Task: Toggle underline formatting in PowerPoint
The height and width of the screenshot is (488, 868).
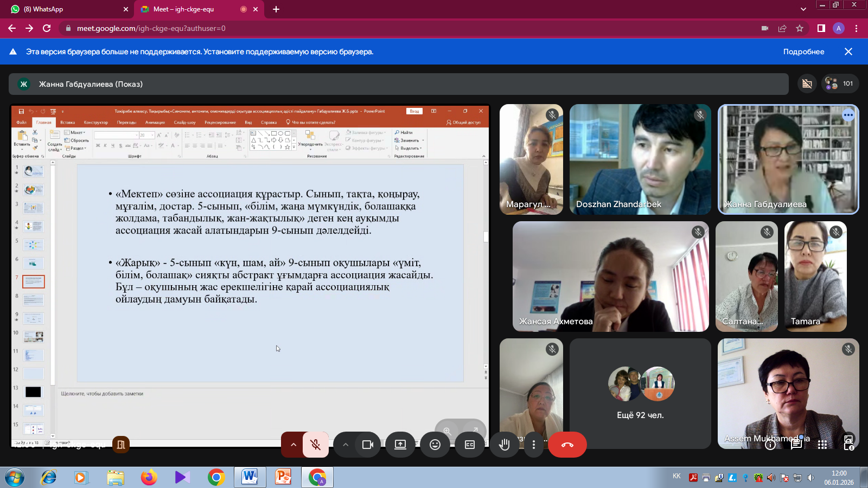Action: tap(112, 145)
